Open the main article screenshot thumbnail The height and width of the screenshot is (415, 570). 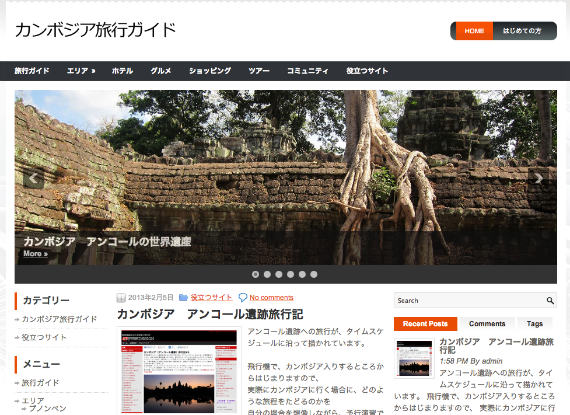coord(179,372)
